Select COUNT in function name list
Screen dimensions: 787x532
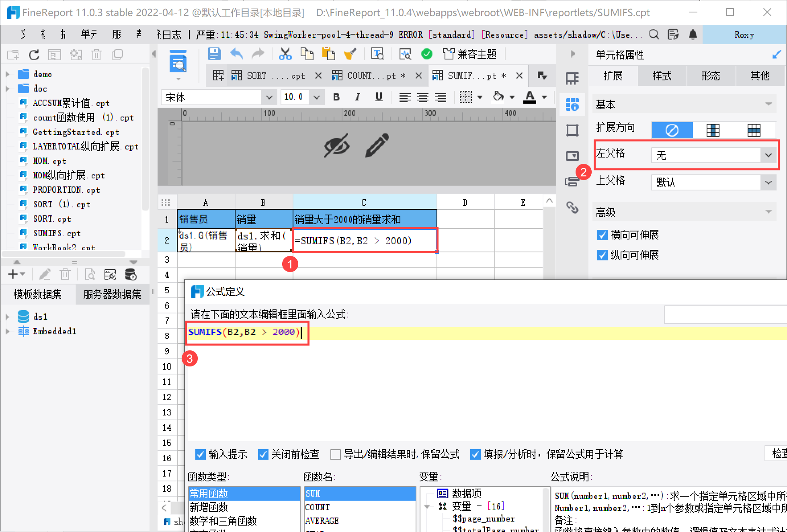click(318, 507)
